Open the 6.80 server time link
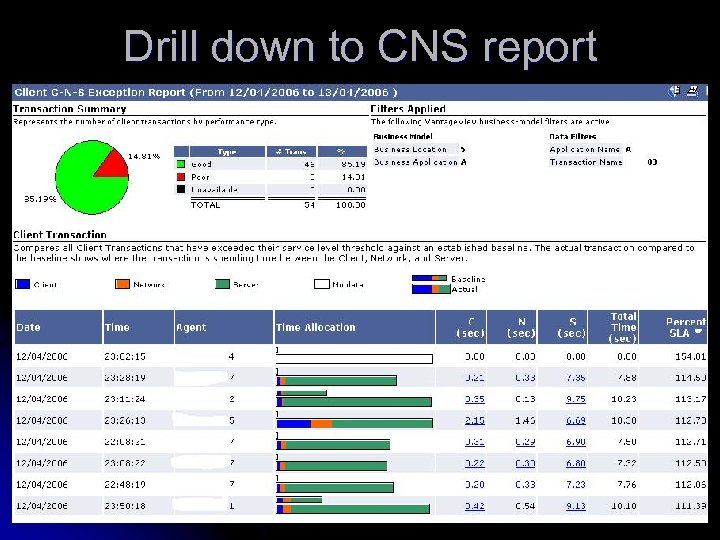 pyautogui.click(x=575, y=463)
